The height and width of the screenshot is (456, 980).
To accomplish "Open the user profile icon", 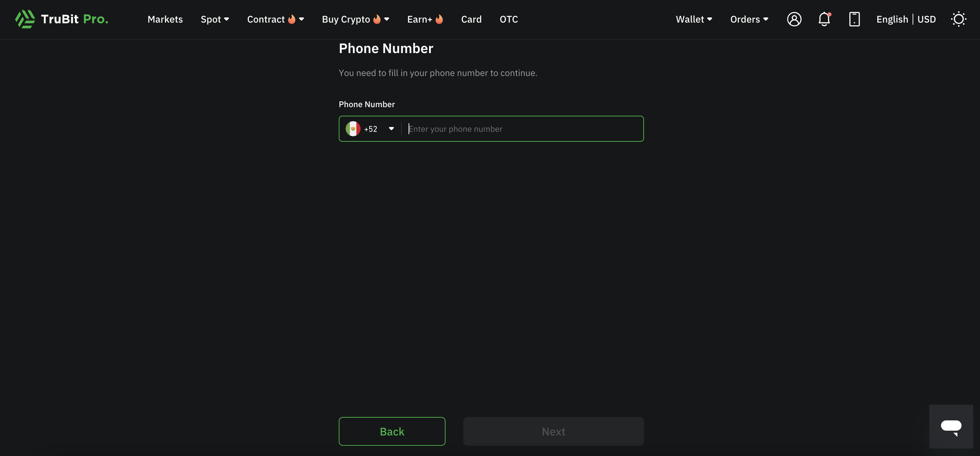I will [794, 19].
